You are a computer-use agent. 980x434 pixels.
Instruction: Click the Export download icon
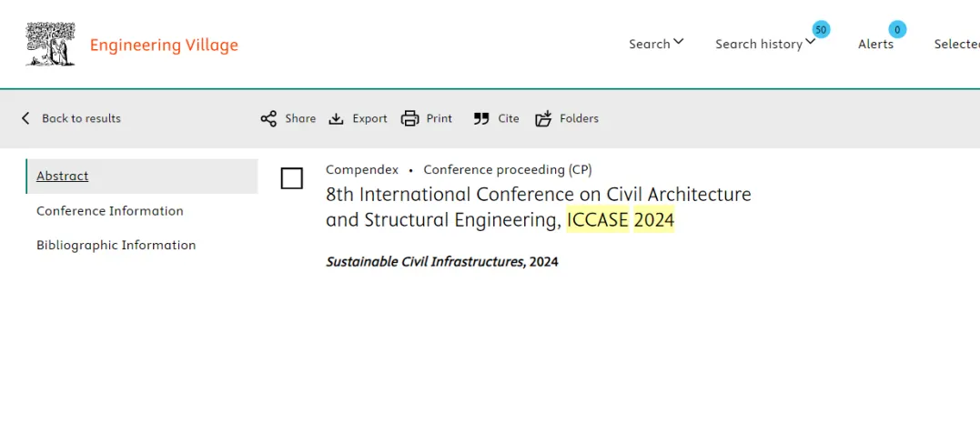click(337, 118)
